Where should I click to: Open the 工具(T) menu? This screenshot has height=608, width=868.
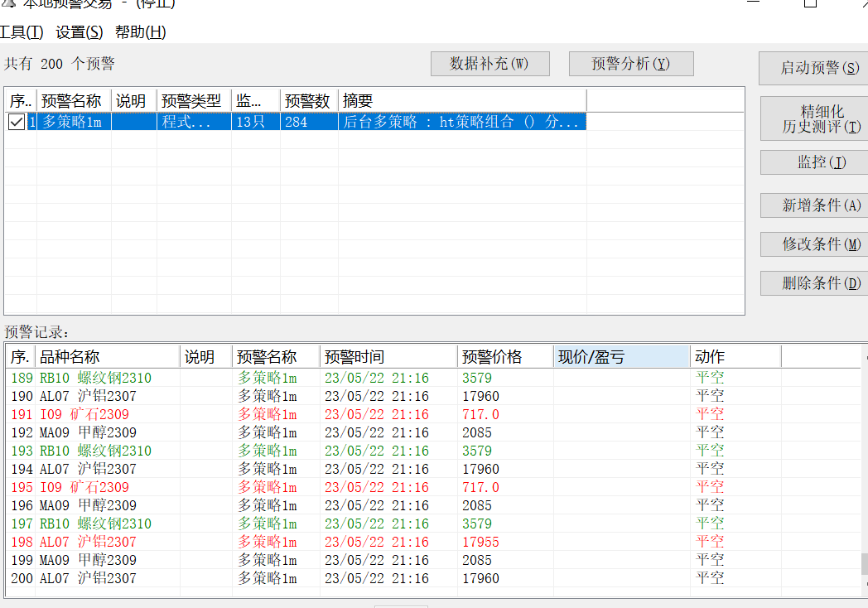[x=21, y=32]
